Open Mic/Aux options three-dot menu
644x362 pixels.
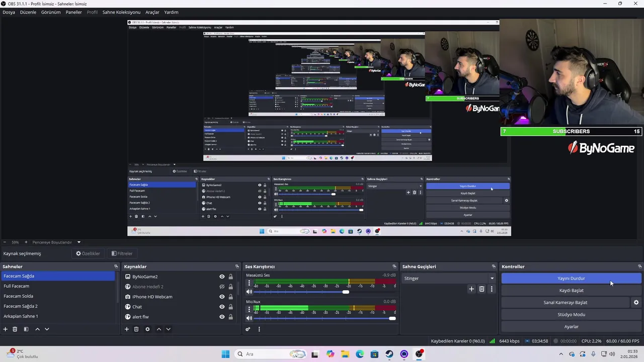pyautogui.click(x=249, y=310)
